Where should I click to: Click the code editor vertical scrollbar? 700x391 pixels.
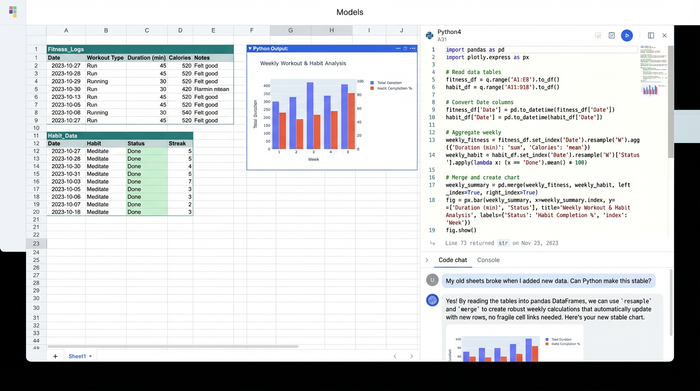[671, 102]
